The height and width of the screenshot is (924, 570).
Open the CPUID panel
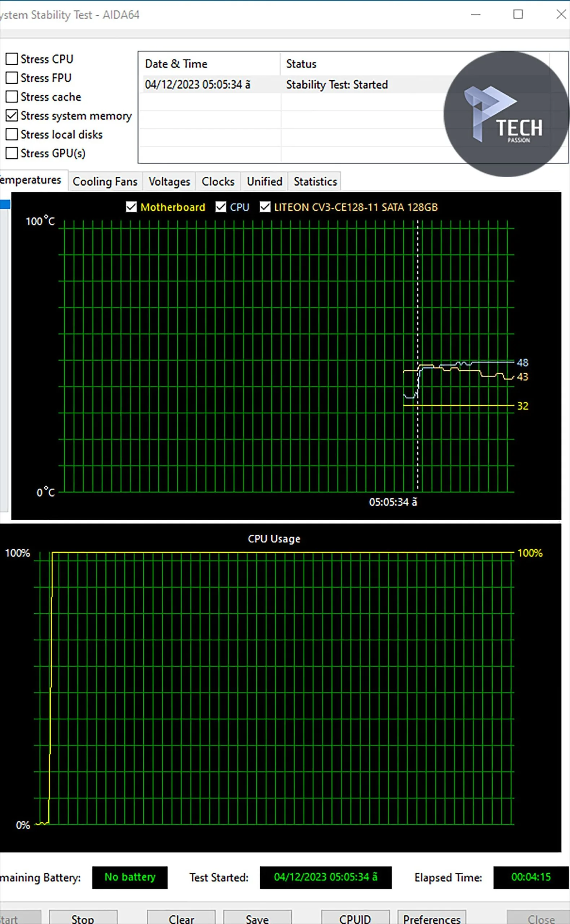pyautogui.click(x=355, y=918)
